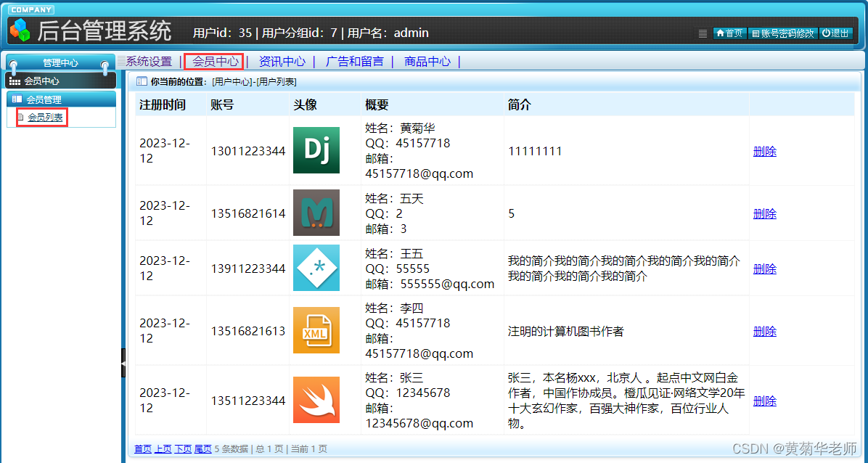Screen dimensions: 868x463
Task: Open the 会员列表 sidebar link
Action: pyautogui.click(x=46, y=118)
